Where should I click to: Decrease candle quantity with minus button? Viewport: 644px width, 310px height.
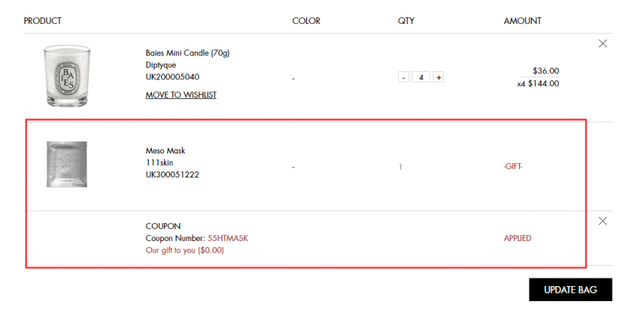pos(404,77)
